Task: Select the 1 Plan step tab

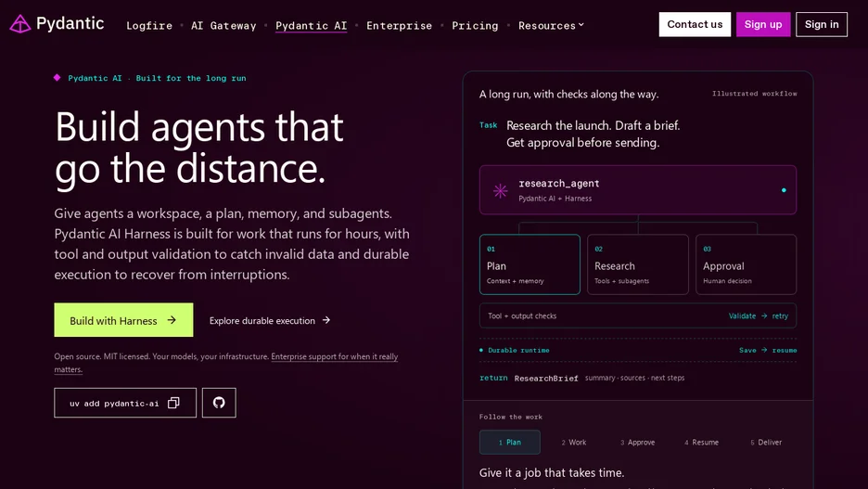Action: 510,442
